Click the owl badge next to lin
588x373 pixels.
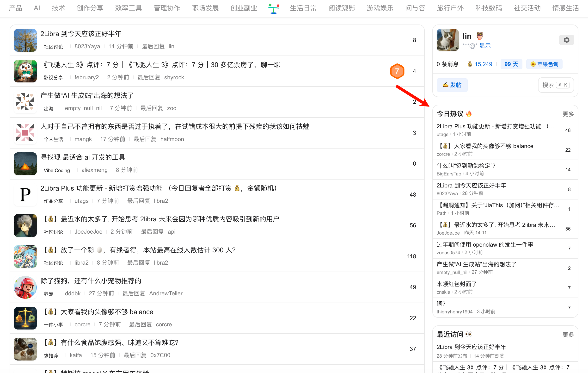point(479,36)
